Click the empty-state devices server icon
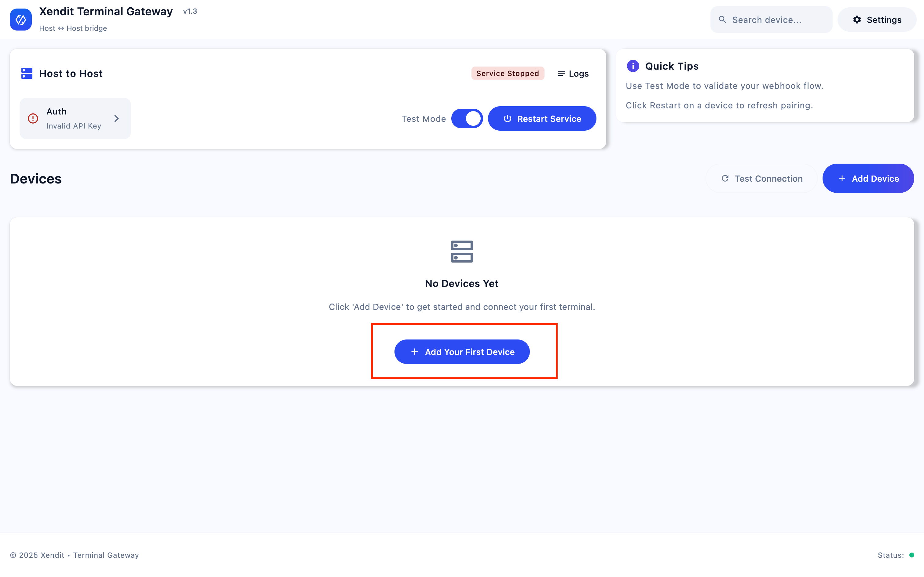Screen dimensions: 924x577 tap(462, 252)
